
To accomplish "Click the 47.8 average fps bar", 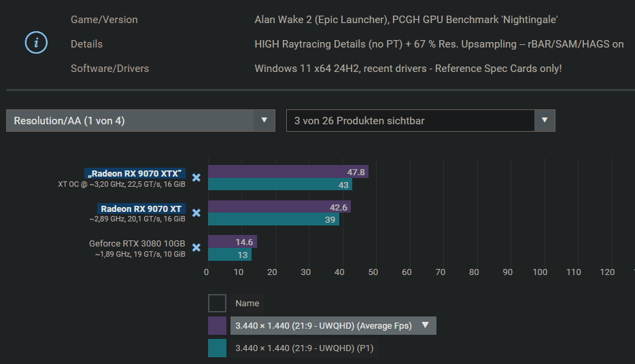I will pyautogui.click(x=288, y=172).
